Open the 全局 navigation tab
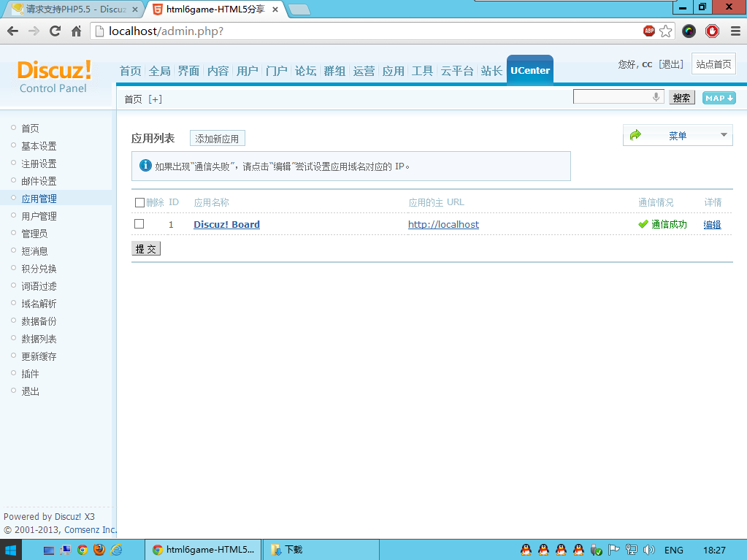Viewport: 747px width, 560px height. coord(160,71)
